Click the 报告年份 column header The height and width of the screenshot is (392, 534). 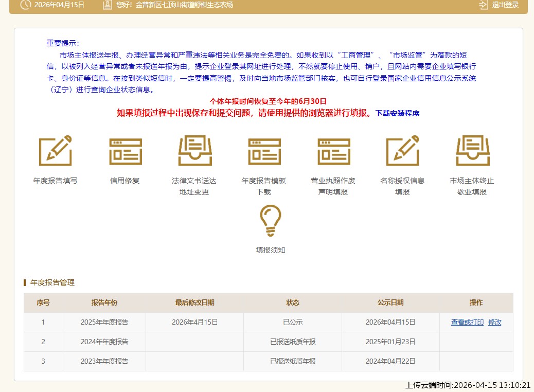coord(104,303)
